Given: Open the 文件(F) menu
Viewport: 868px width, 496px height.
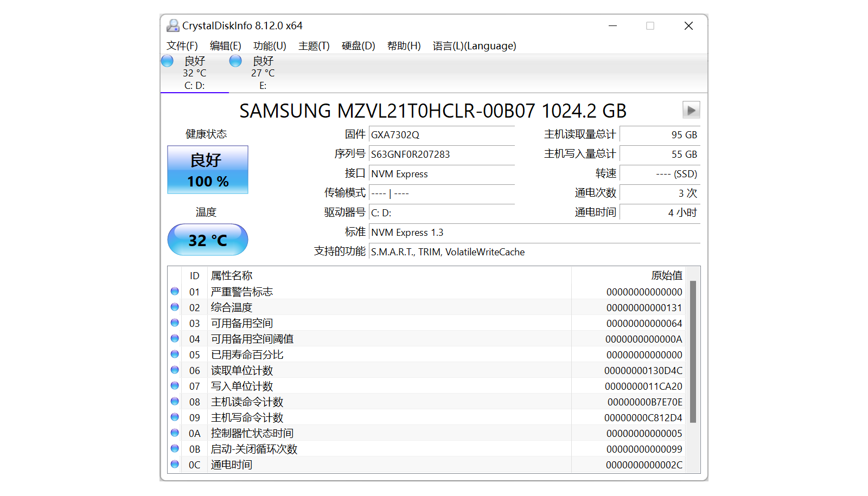Looking at the screenshot, I should click(x=182, y=46).
